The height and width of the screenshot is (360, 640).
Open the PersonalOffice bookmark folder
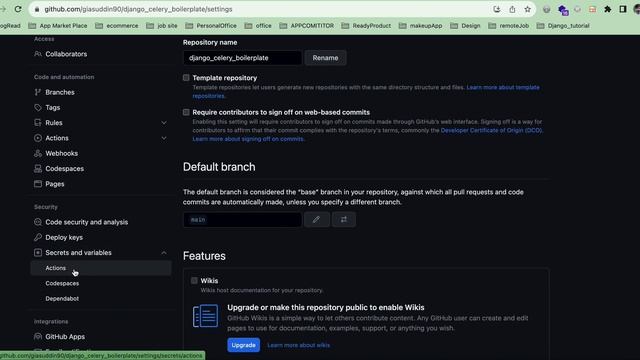[x=211, y=25]
